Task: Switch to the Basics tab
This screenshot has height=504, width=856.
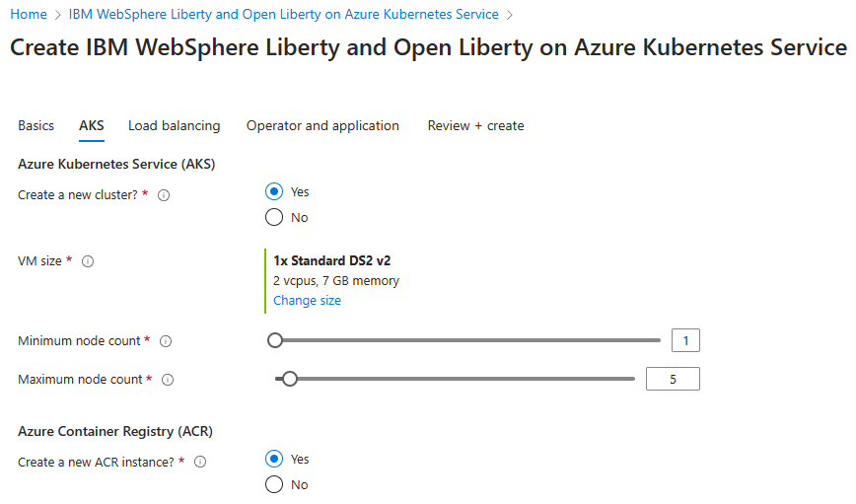Action: point(36,126)
